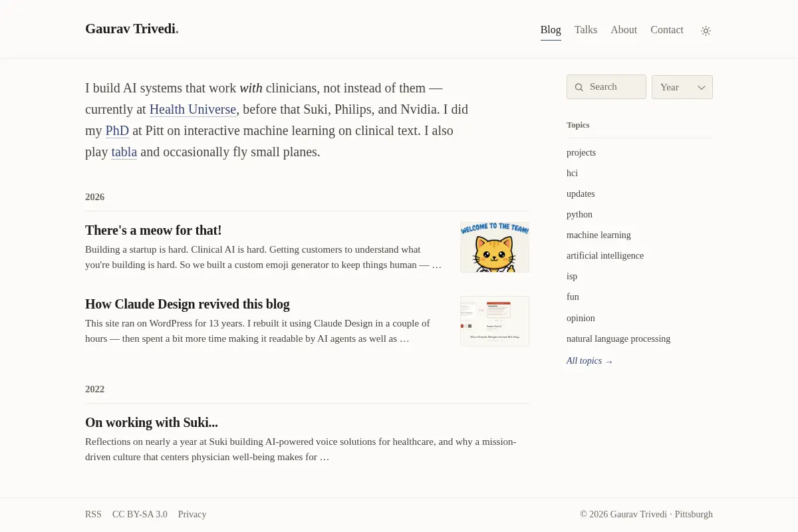Click the search magnifier icon
798x532 pixels.
pos(579,87)
